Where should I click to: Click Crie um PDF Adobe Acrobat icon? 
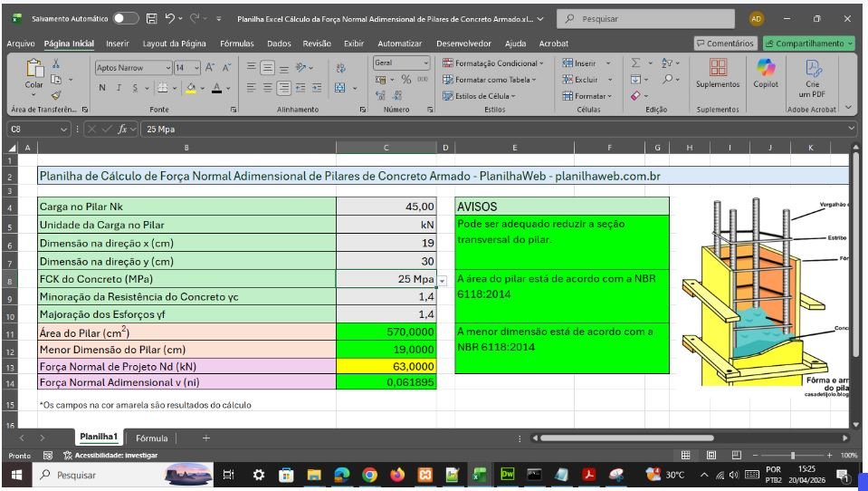click(811, 72)
